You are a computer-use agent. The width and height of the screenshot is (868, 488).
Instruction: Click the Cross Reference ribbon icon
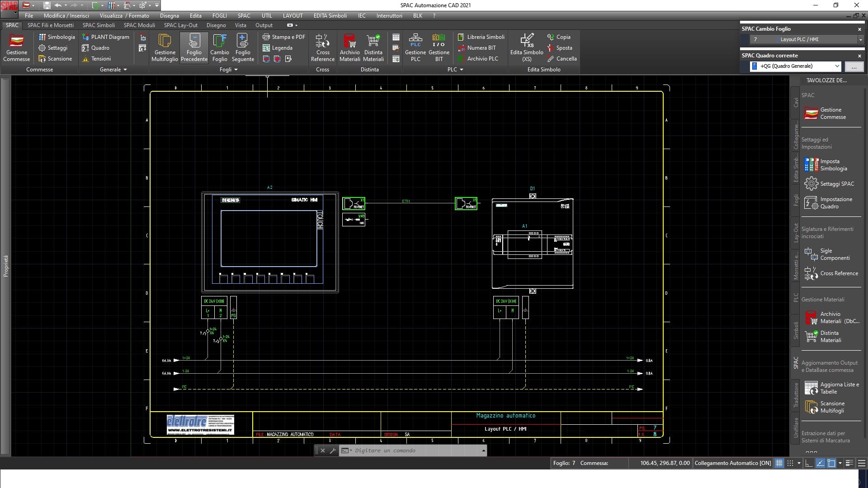coord(323,47)
